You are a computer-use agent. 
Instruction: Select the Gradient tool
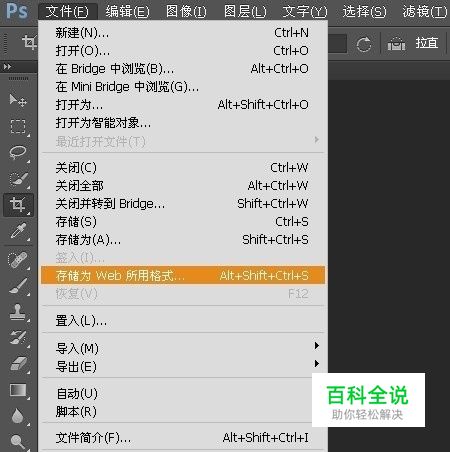pos(18,390)
